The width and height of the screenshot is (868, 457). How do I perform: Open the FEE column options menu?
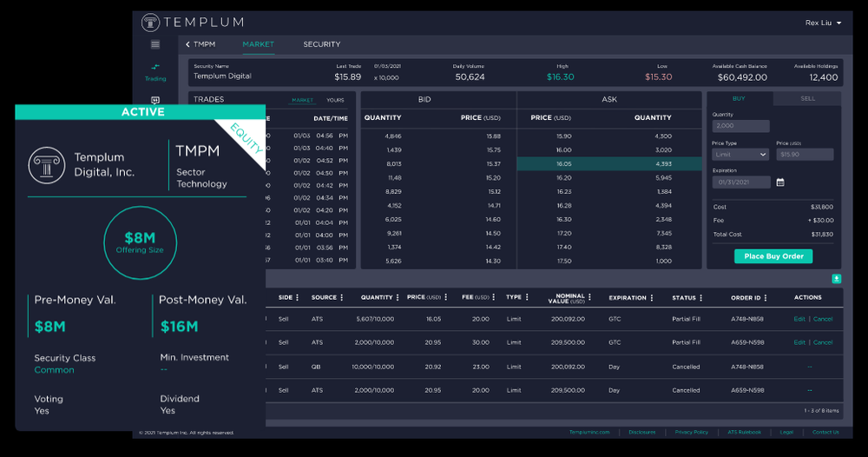tap(493, 297)
